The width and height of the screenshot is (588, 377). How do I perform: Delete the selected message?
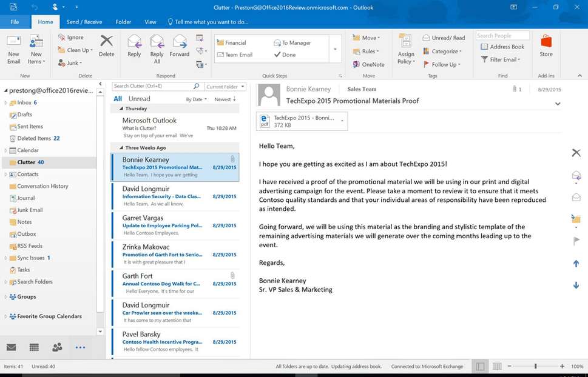(x=107, y=47)
